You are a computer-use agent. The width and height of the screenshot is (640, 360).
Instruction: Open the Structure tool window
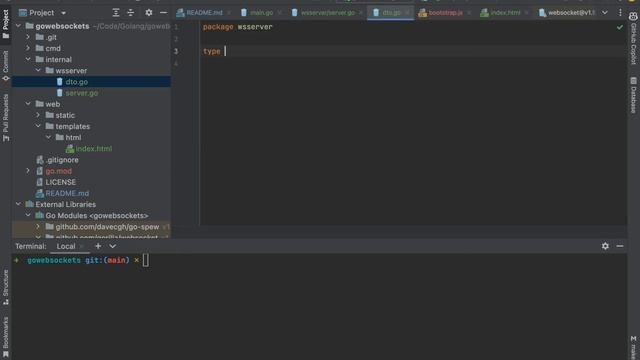click(x=6, y=287)
